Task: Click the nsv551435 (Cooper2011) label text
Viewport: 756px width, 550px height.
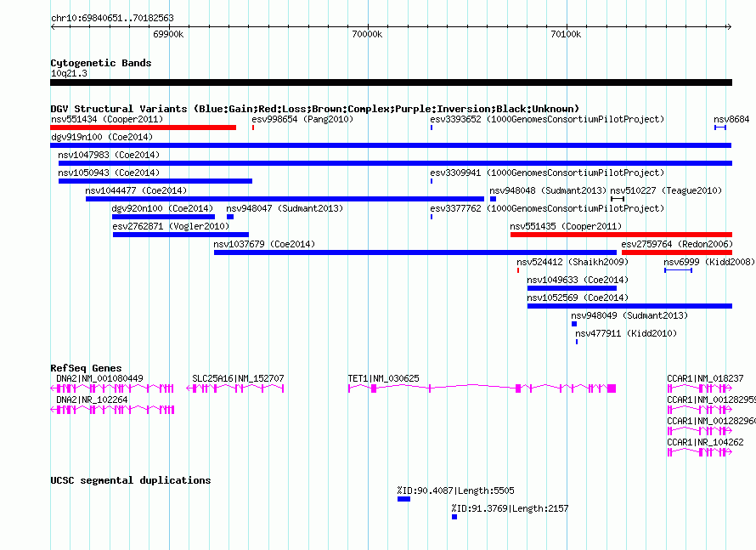Action: (x=566, y=226)
